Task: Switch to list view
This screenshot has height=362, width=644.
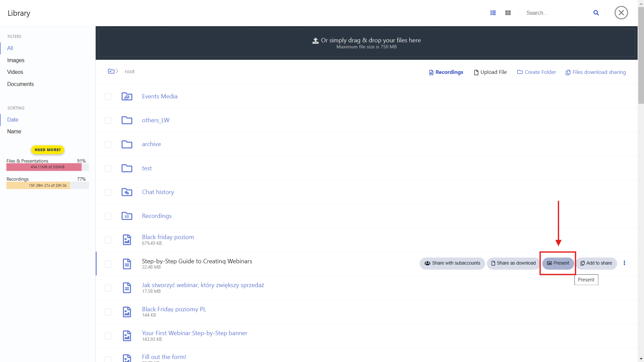Action: point(493,13)
